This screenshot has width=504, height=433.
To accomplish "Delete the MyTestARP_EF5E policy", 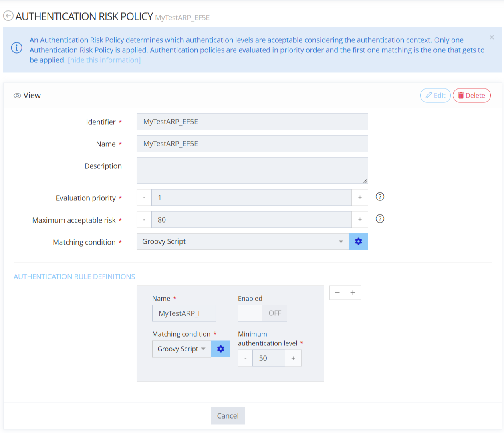I will (x=471, y=95).
